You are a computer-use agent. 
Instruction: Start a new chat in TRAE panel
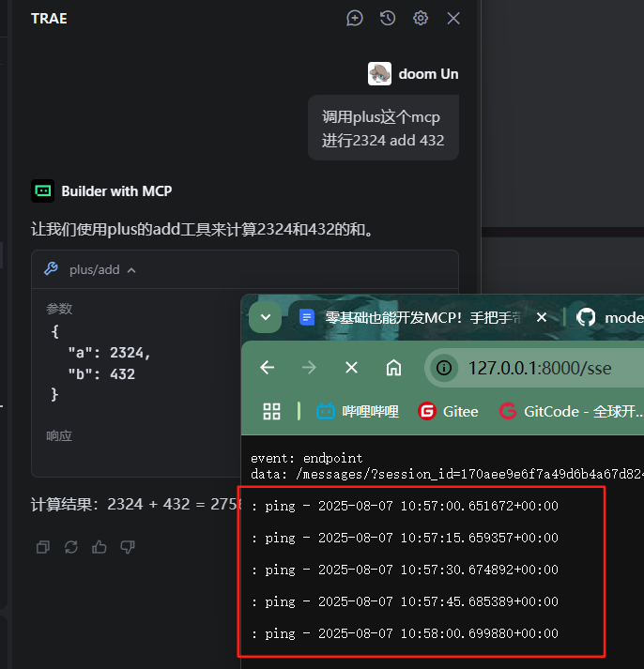[x=354, y=19]
